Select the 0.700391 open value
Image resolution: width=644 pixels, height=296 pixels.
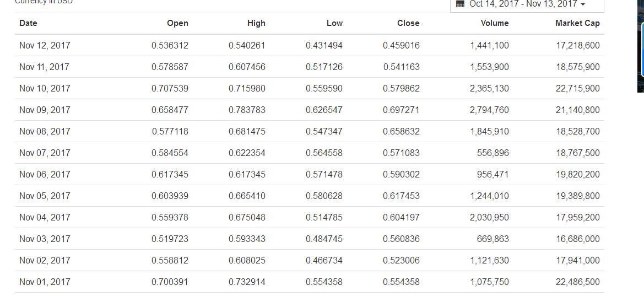[x=170, y=282]
